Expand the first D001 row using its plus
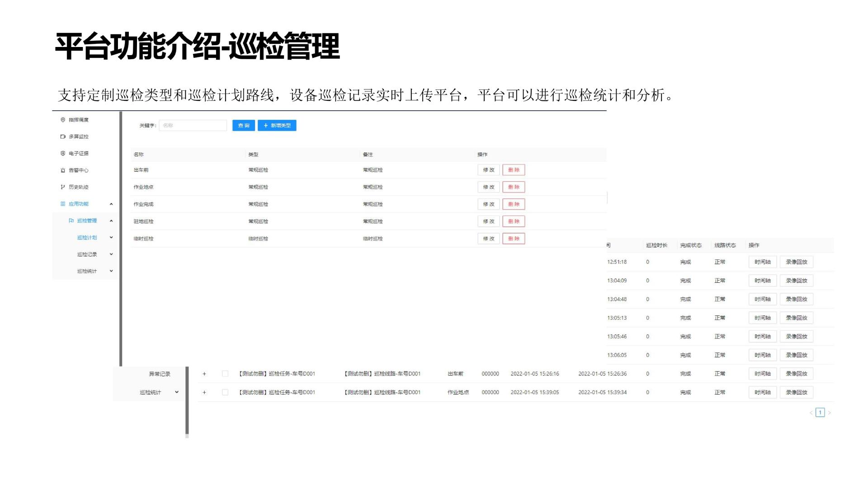 (x=204, y=374)
